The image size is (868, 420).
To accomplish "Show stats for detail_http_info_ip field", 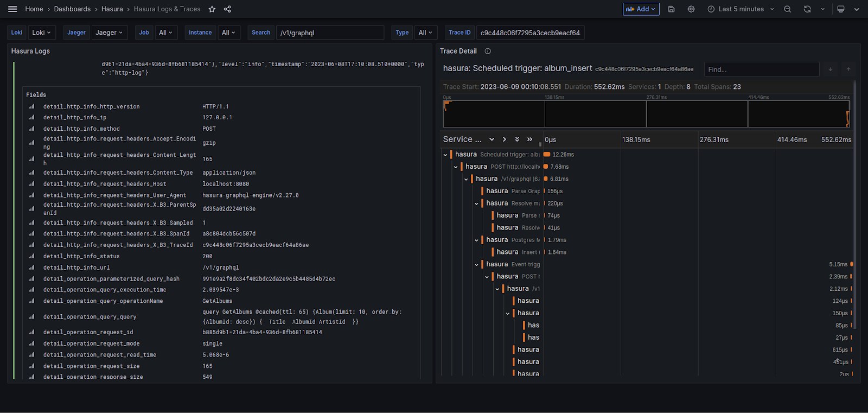I will (32, 118).
